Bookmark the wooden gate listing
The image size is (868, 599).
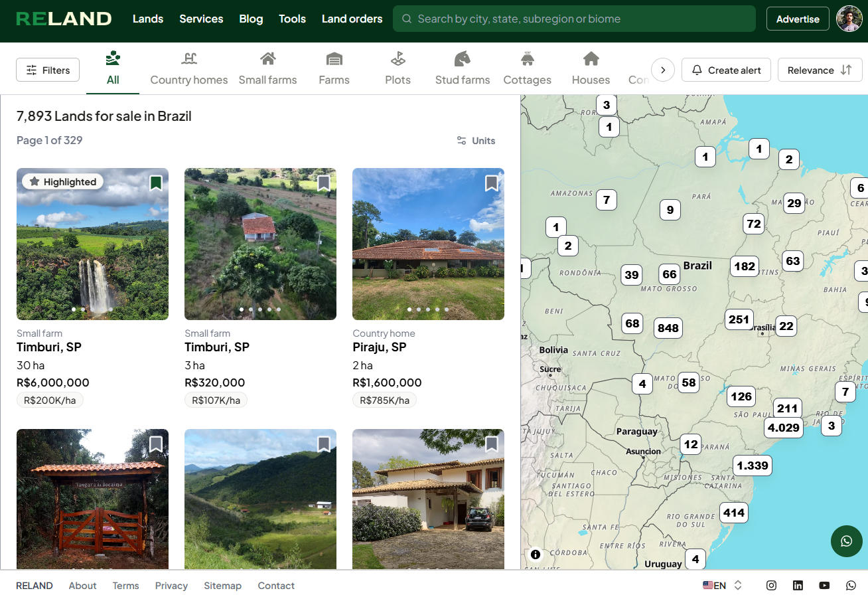(x=156, y=444)
